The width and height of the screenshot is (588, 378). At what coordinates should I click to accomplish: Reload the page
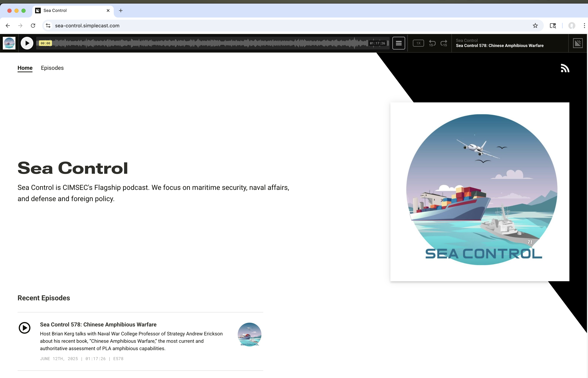pyautogui.click(x=33, y=26)
